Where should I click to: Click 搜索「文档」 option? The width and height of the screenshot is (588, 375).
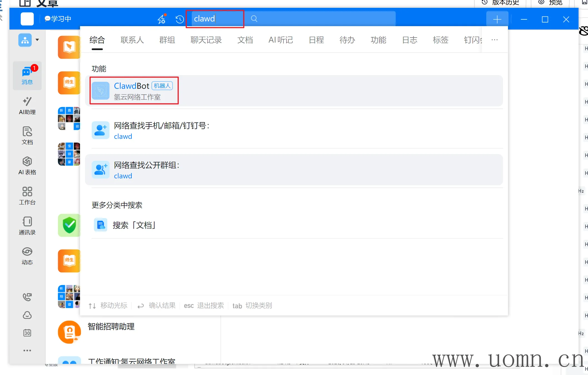(133, 225)
